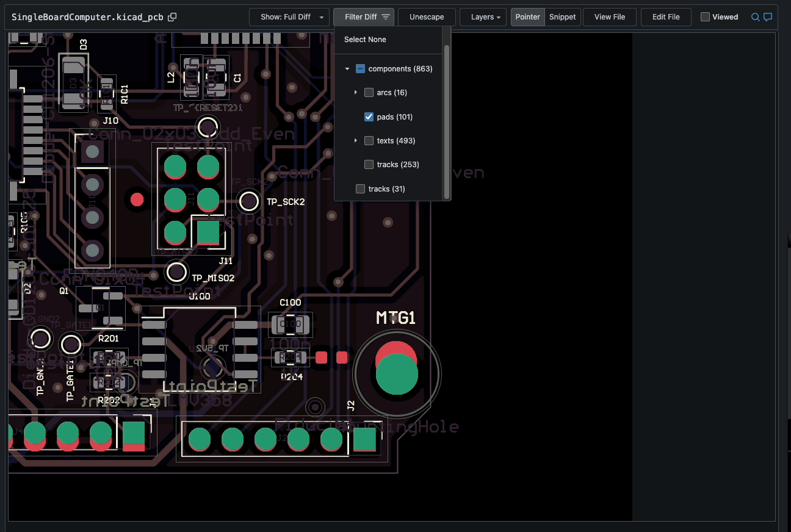
Task: Open the diff search with the magnifier icon
Action: 757,17
